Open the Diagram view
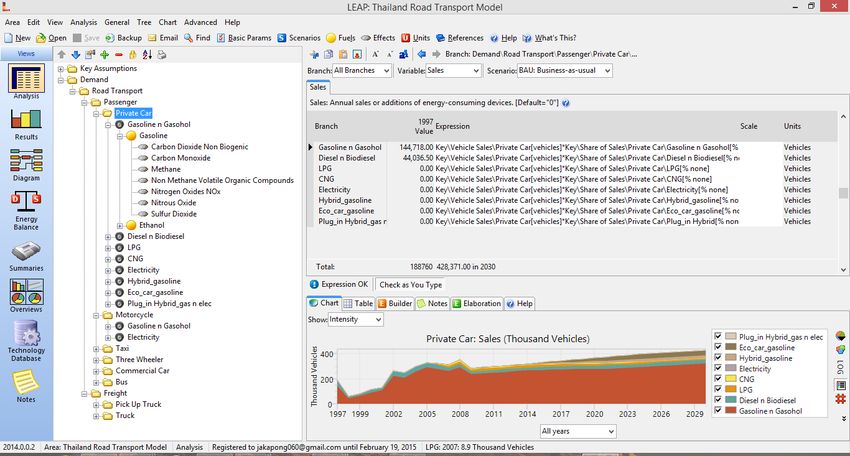Image resolution: width=850 pixels, height=456 pixels. click(26, 165)
